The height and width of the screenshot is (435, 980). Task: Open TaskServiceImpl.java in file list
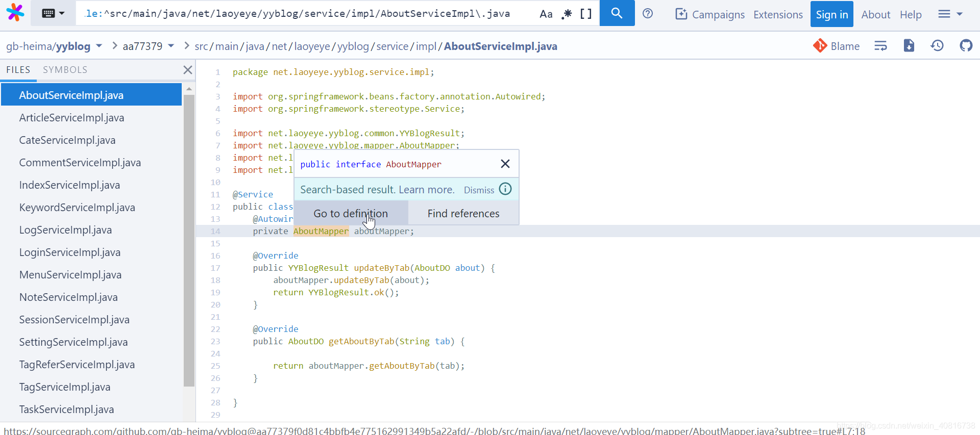91,409
